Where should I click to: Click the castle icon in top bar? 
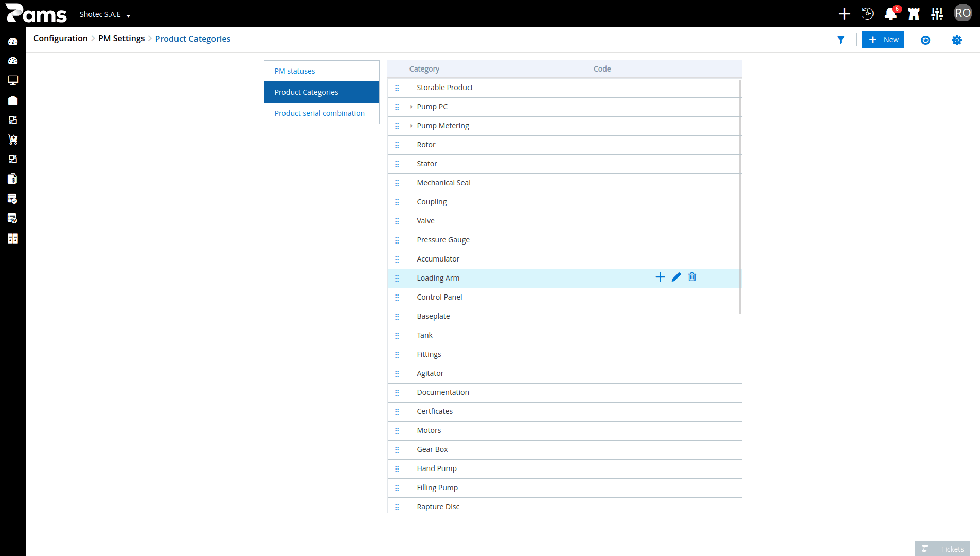[x=914, y=13]
